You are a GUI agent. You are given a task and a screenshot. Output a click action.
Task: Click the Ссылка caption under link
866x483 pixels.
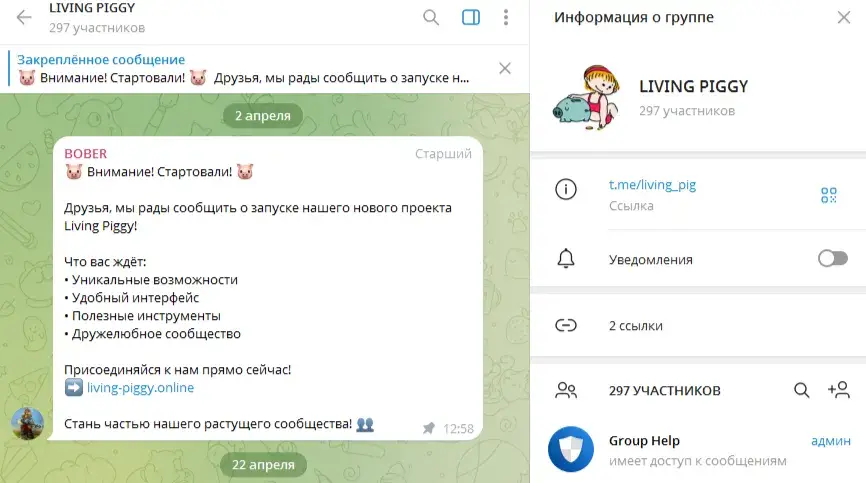pyautogui.click(x=631, y=206)
